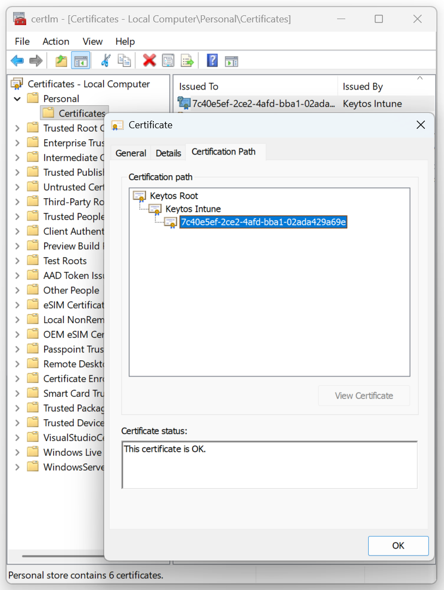Screen dimensions: 444x590
Task: Click the Copy toolbar icon
Action: pos(124,61)
